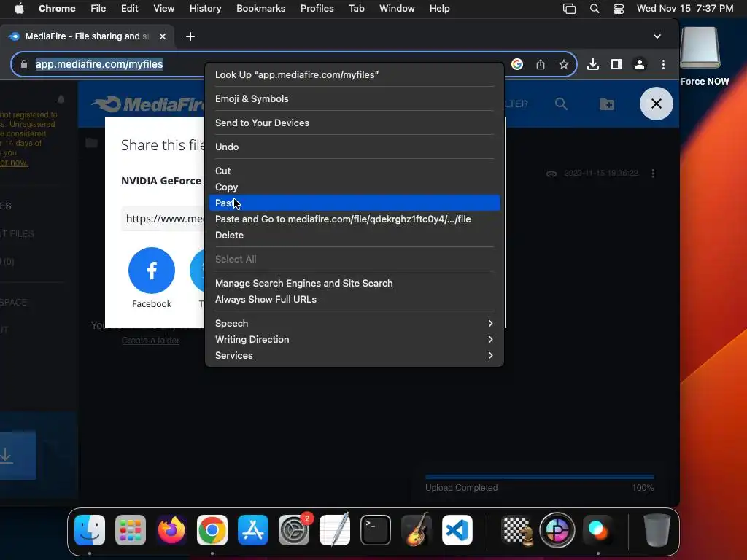Open the Screen Mirroring menu bar icon
This screenshot has height=560, width=747.
pos(569,9)
